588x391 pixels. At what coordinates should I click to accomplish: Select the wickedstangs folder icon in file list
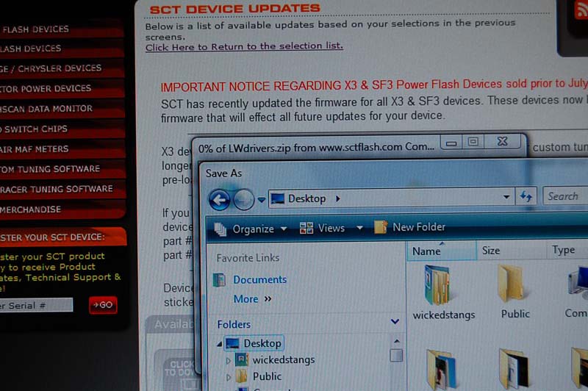pos(437,284)
